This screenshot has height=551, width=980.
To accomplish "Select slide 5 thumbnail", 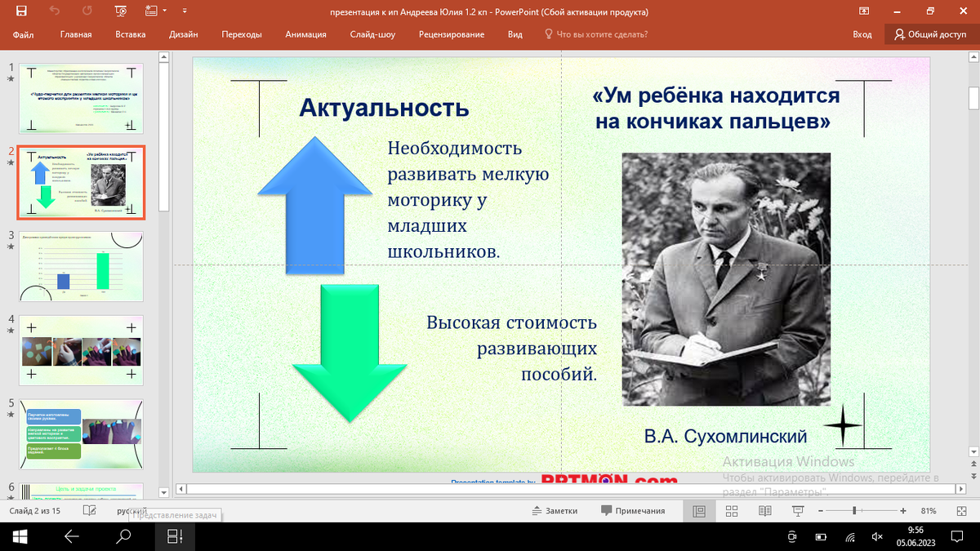I will coord(81,434).
